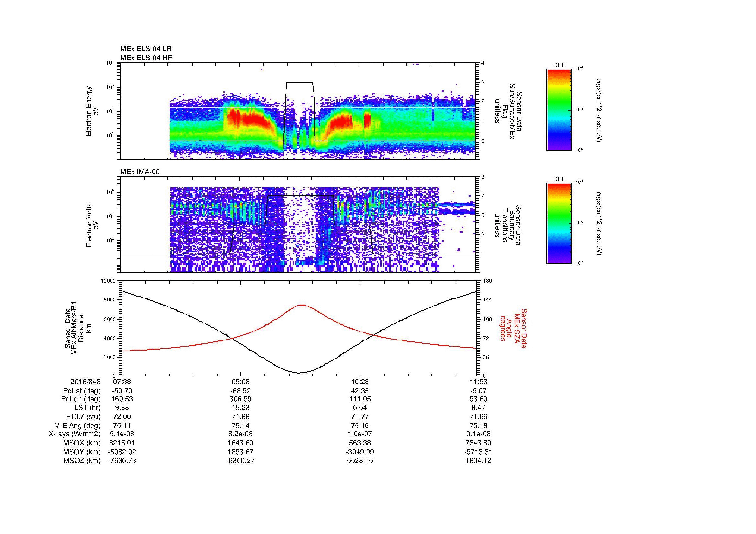Click PdLon value '306.59'
Image resolution: width=756 pixels, height=534 pixels.
241,399
